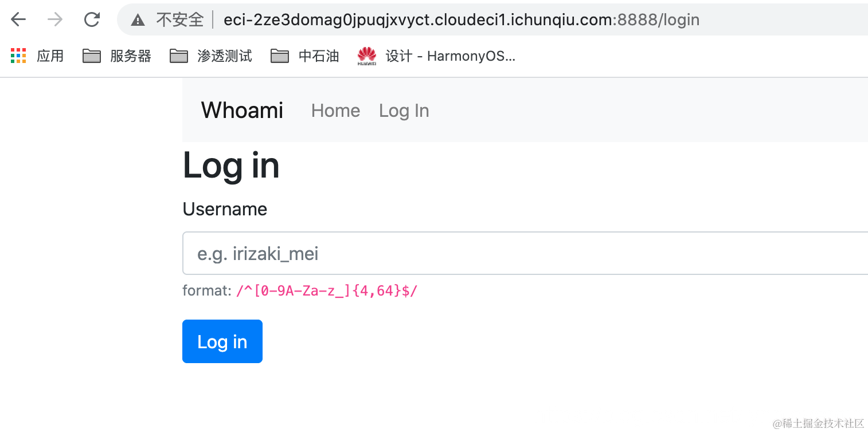Go to Home in the navbar
Image resolution: width=868 pixels, height=433 pixels.
(x=335, y=111)
